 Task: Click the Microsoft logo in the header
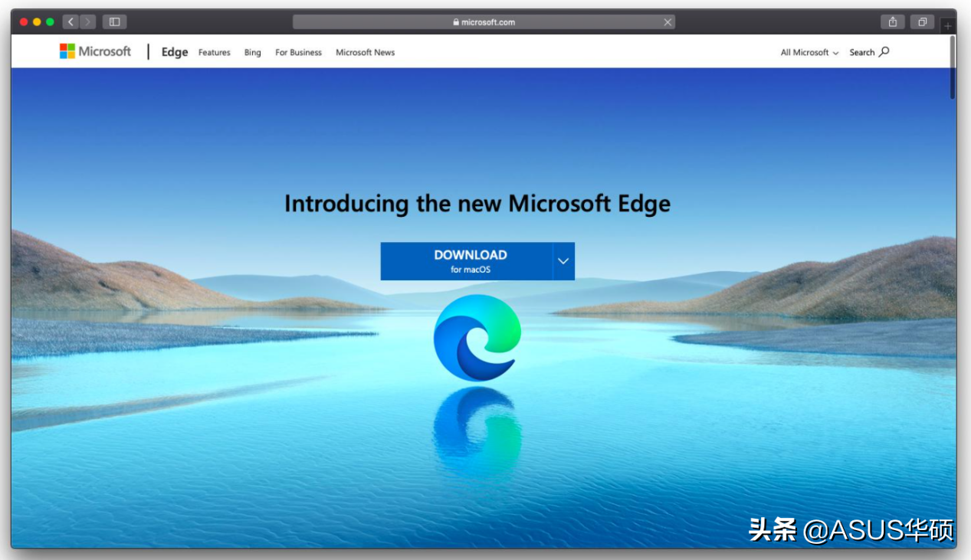pos(96,51)
